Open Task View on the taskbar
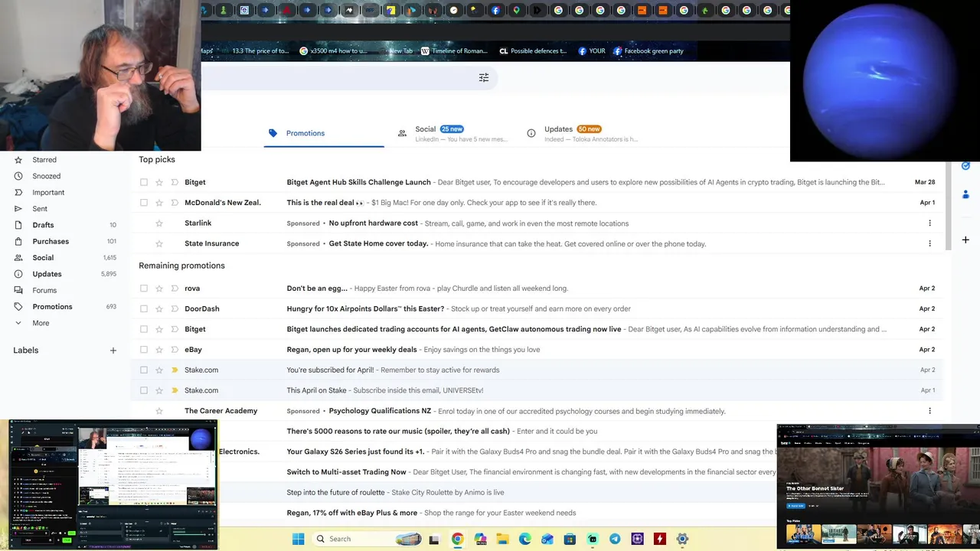 (x=434, y=539)
